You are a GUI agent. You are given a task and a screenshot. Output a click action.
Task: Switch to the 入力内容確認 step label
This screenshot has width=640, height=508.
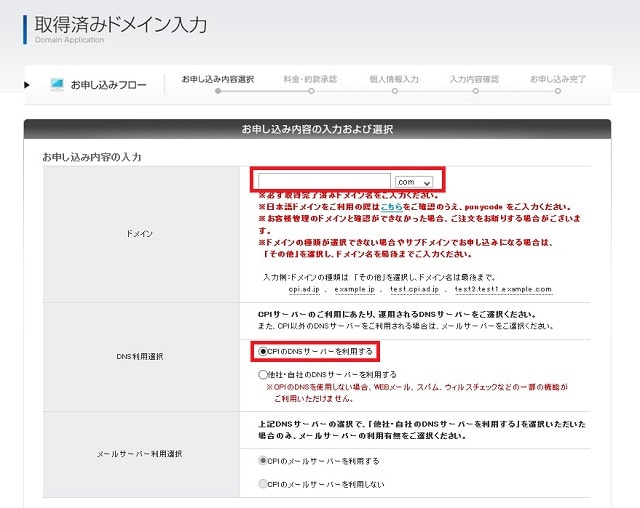coord(476,78)
